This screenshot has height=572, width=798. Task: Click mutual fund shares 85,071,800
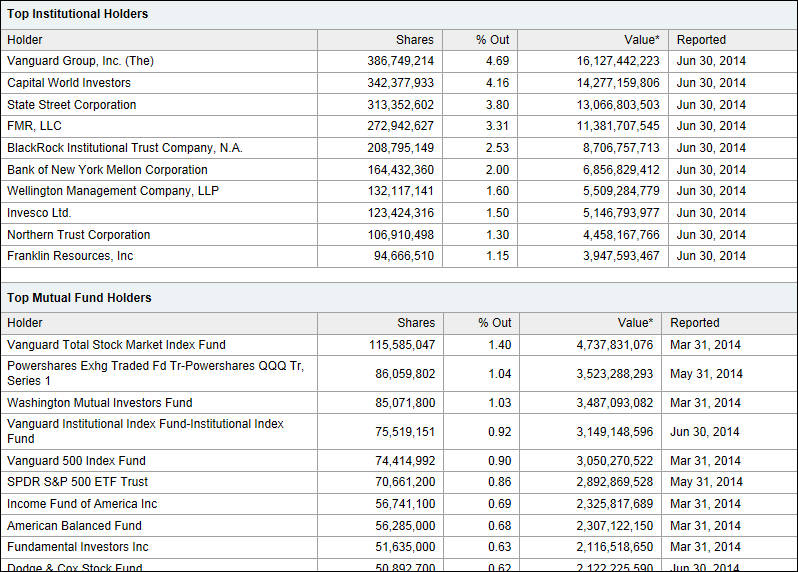pyautogui.click(x=405, y=403)
